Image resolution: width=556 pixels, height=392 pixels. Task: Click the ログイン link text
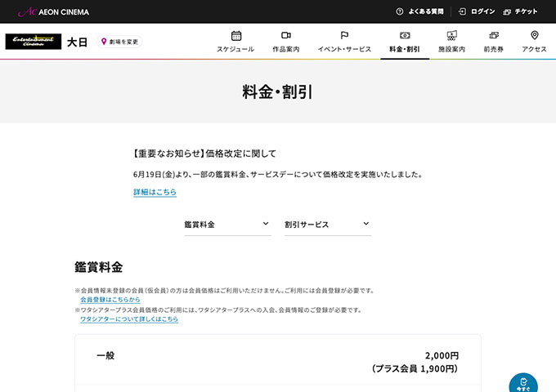(x=483, y=11)
